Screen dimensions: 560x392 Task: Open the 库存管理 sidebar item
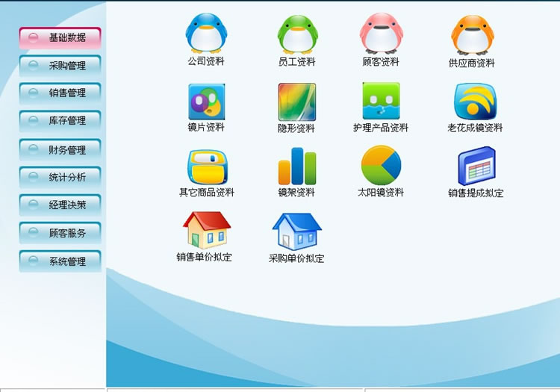[x=60, y=121]
